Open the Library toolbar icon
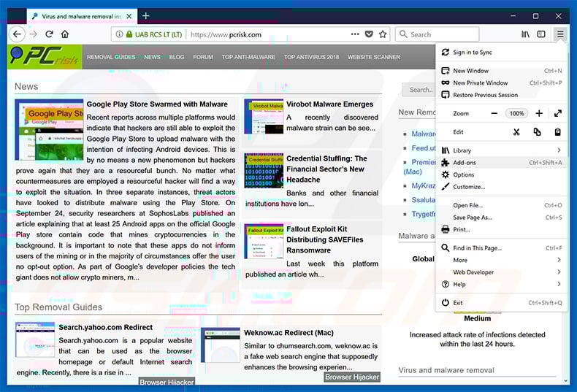This screenshot has width=577, height=392. (525, 34)
